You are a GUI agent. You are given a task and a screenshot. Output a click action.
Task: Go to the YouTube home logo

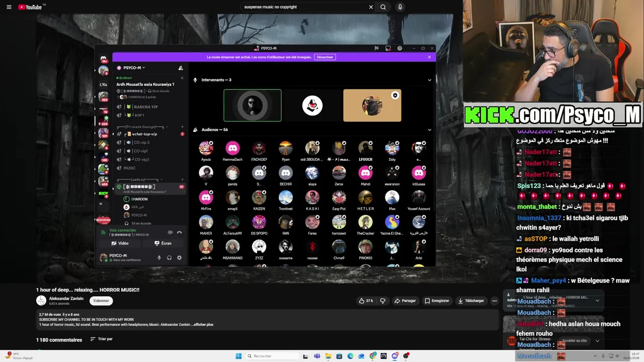tap(31, 7)
